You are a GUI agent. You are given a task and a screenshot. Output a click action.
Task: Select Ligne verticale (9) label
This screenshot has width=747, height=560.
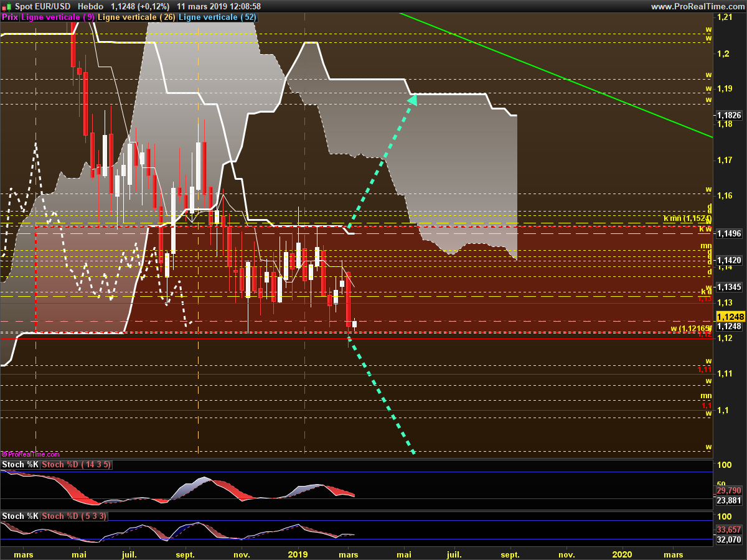click(58, 17)
